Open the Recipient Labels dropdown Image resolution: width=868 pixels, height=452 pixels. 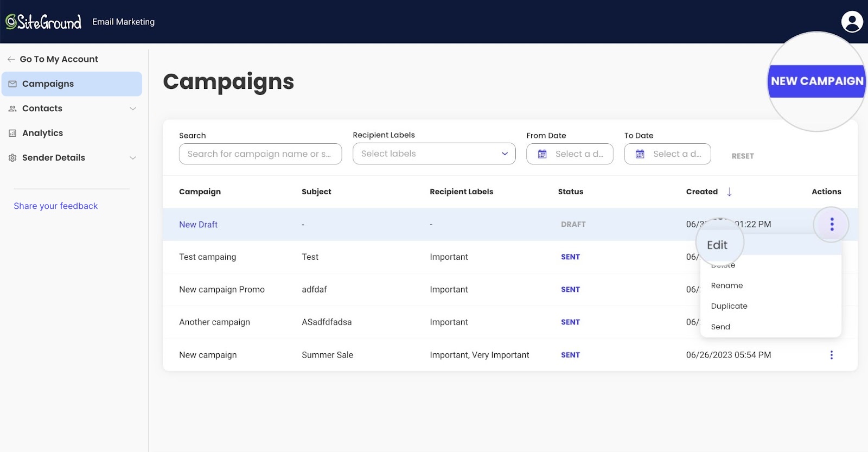pyautogui.click(x=434, y=154)
